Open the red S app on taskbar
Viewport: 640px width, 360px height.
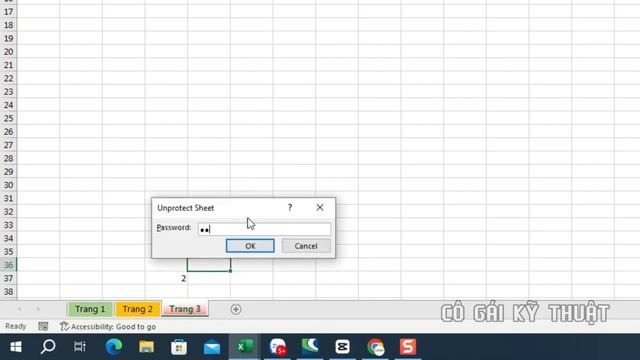coord(408,347)
